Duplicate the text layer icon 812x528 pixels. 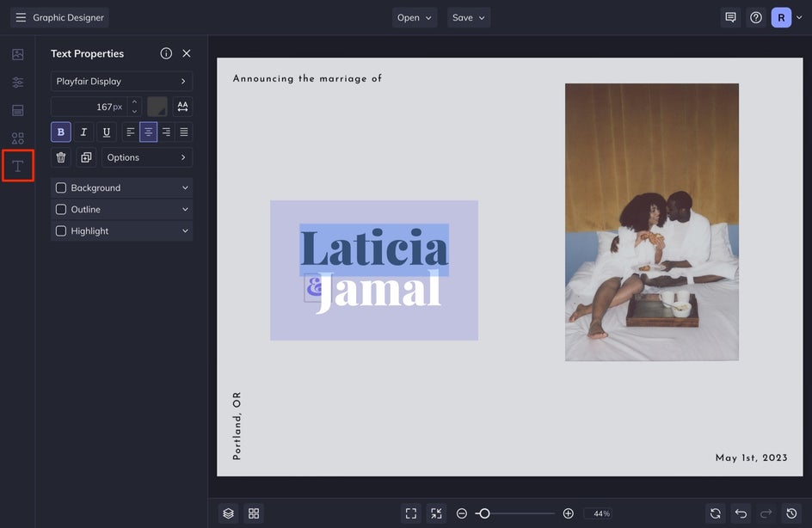86,157
